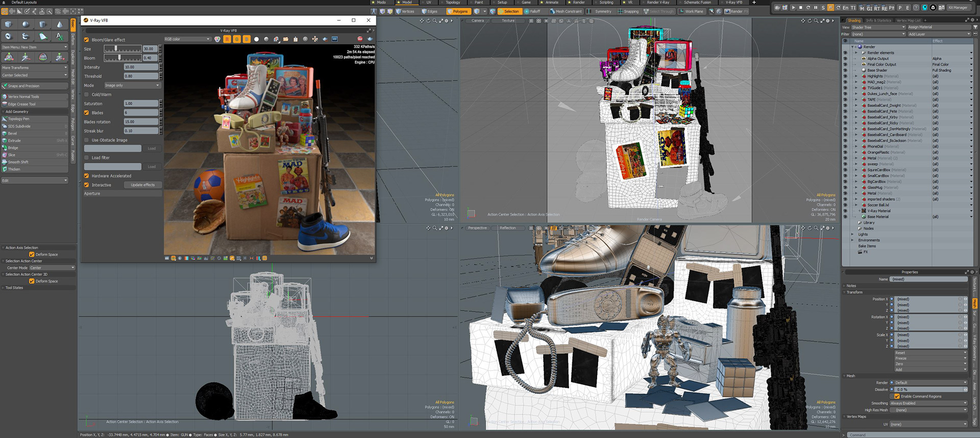
Task: Select the cone primitive tool
Action: pyautogui.click(x=60, y=24)
